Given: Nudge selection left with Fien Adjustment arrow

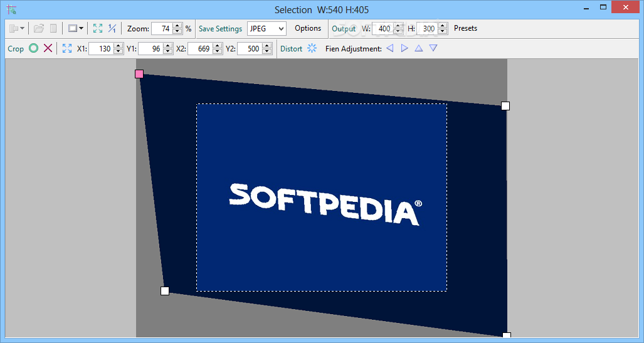Looking at the screenshot, I should [x=390, y=48].
